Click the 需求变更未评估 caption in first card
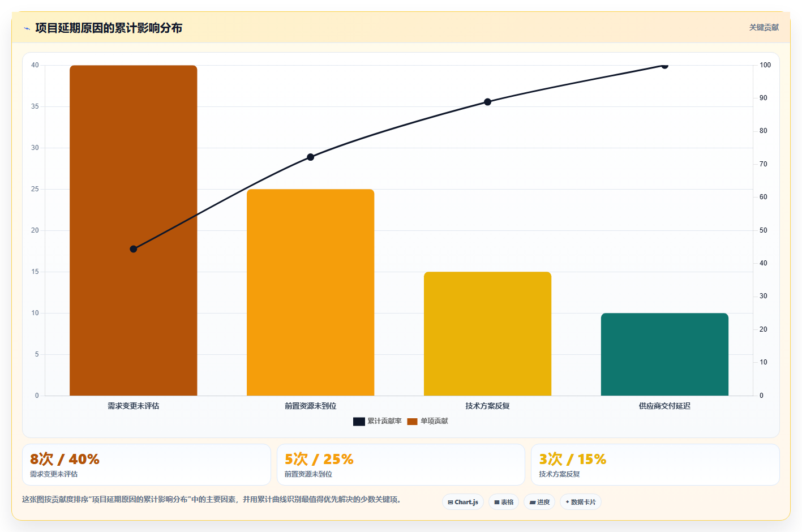The image size is (802, 532). coord(54,474)
